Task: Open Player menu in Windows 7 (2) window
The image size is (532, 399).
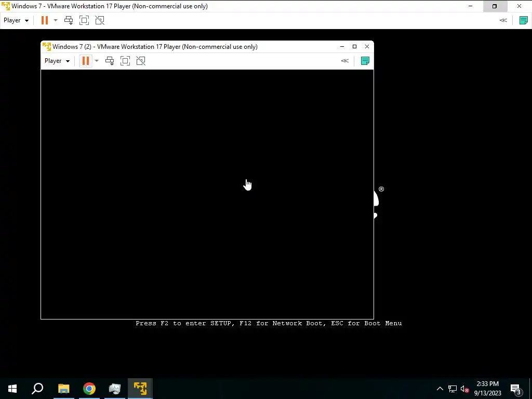Action: click(x=57, y=61)
